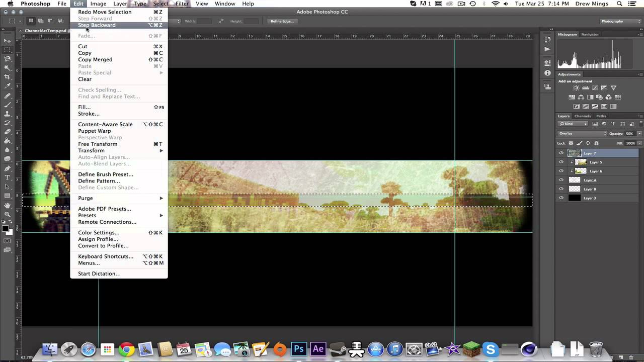Select the Eyedropper tool
Viewport: 644px width, 362px height.
8,86
